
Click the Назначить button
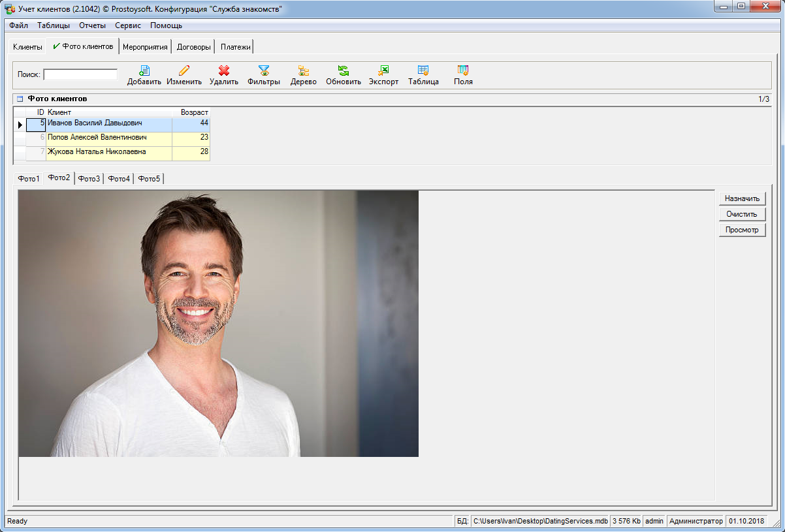click(x=742, y=198)
